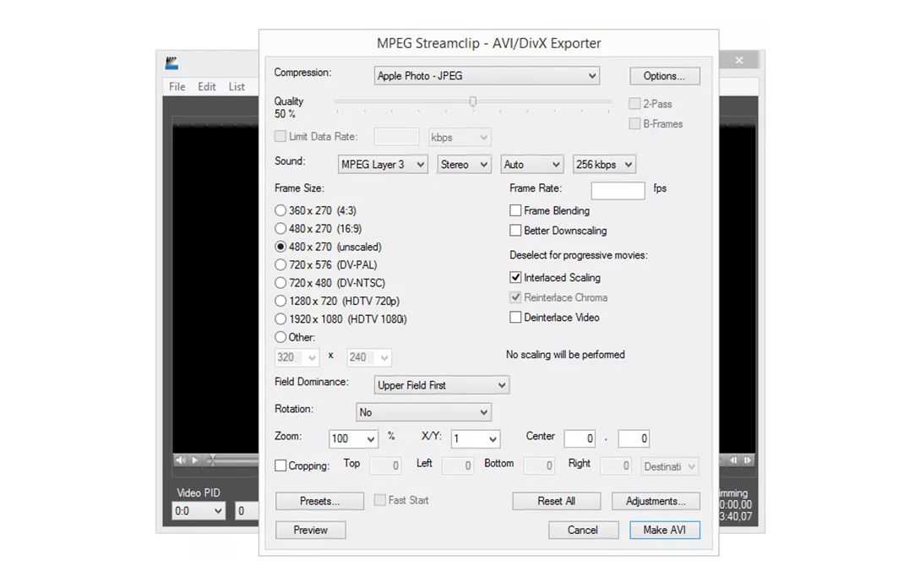Open the Presets dialog

319,501
